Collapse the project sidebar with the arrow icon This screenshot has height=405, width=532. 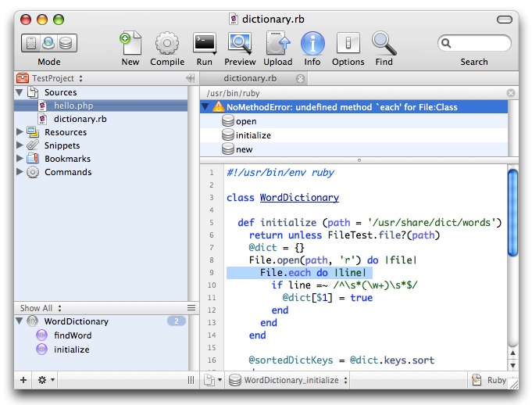(x=191, y=78)
